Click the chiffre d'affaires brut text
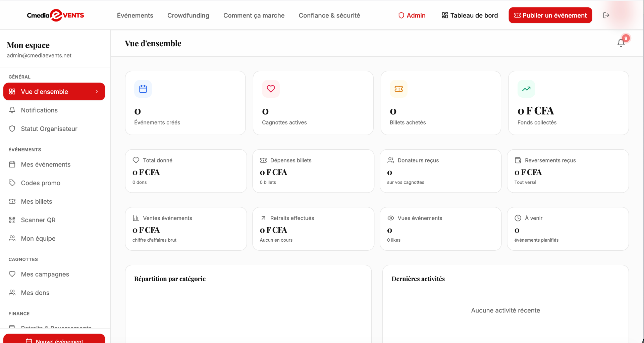The width and height of the screenshot is (644, 343). click(x=154, y=240)
